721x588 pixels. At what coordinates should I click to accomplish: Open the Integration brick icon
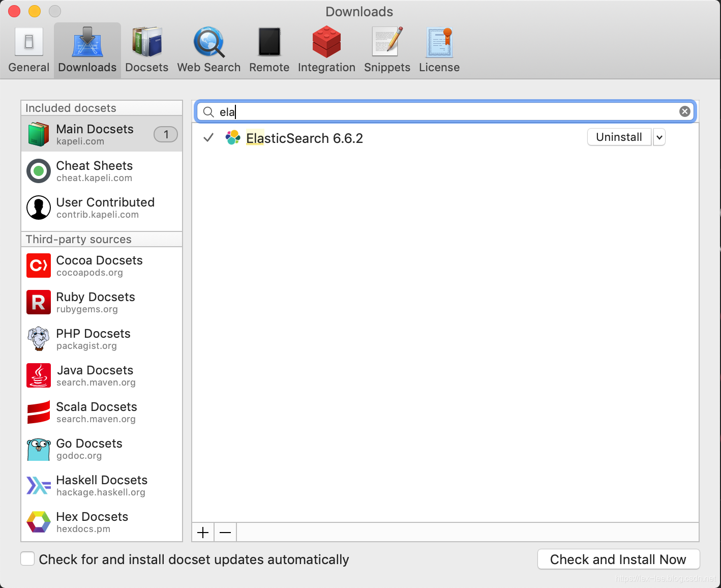[x=326, y=42]
